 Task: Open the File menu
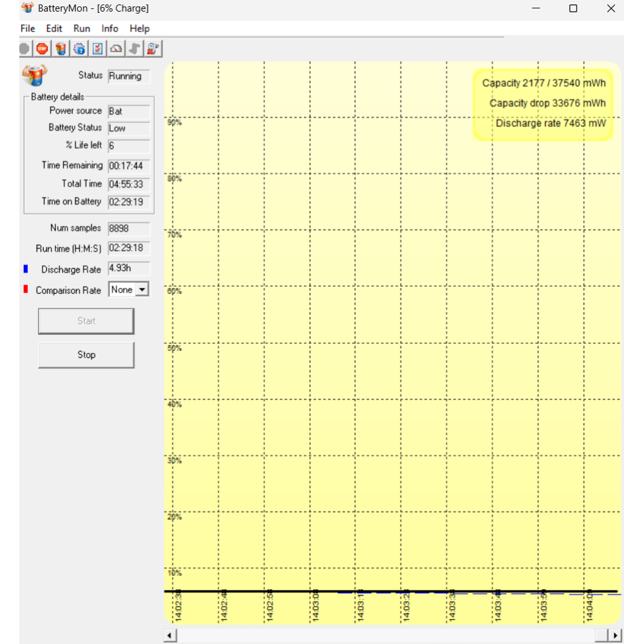pyautogui.click(x=28, y=28)
